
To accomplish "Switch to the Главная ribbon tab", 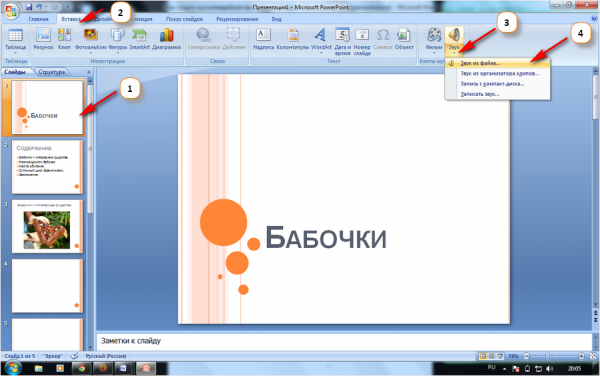I will (x=39, y=19).
